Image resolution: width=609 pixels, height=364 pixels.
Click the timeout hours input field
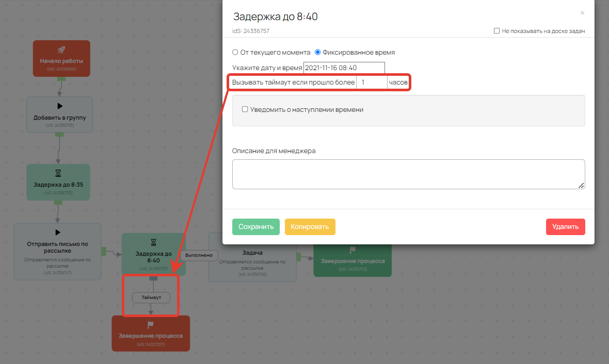pyautogui.click(x=371, y=82)
